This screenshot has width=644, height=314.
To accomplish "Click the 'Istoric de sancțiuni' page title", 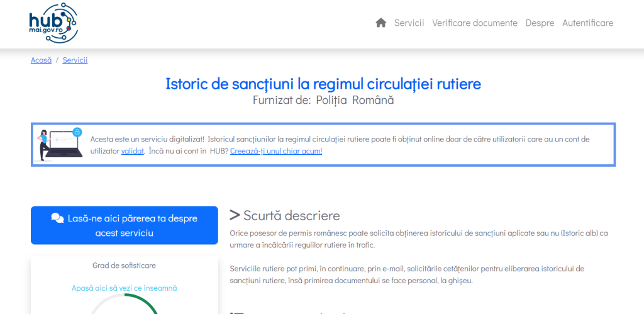I will pyautogui.click(x=323, y=84).
